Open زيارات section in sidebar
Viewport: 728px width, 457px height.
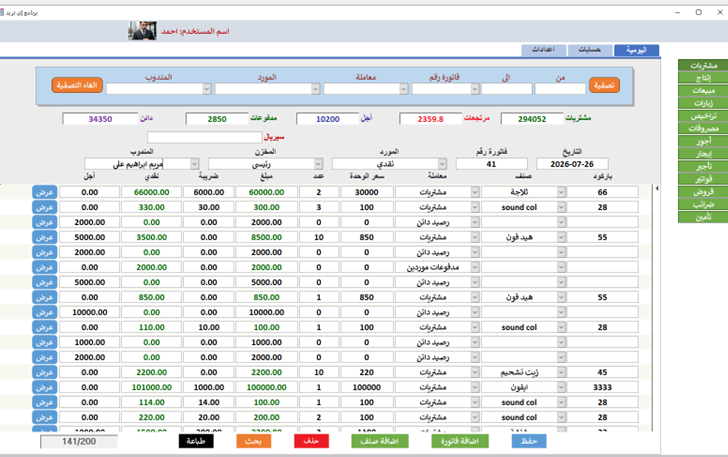coord(703,103)
